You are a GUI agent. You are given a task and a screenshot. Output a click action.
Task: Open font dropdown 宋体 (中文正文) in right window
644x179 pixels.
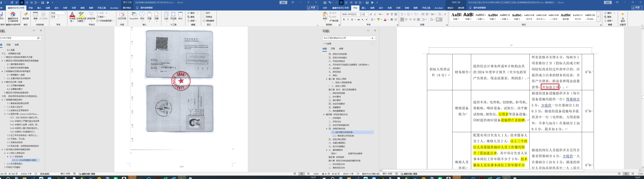pyautogui.click(x=359, y=14)
